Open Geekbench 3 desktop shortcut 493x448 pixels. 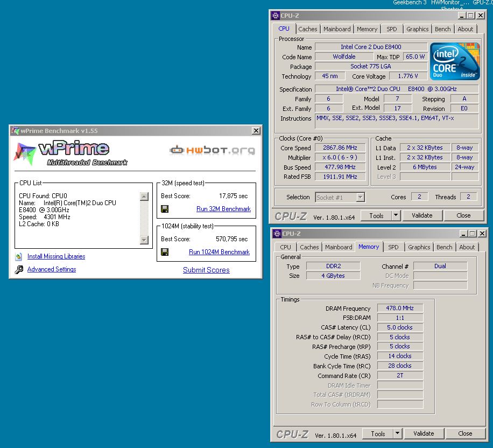click(410, 3)
